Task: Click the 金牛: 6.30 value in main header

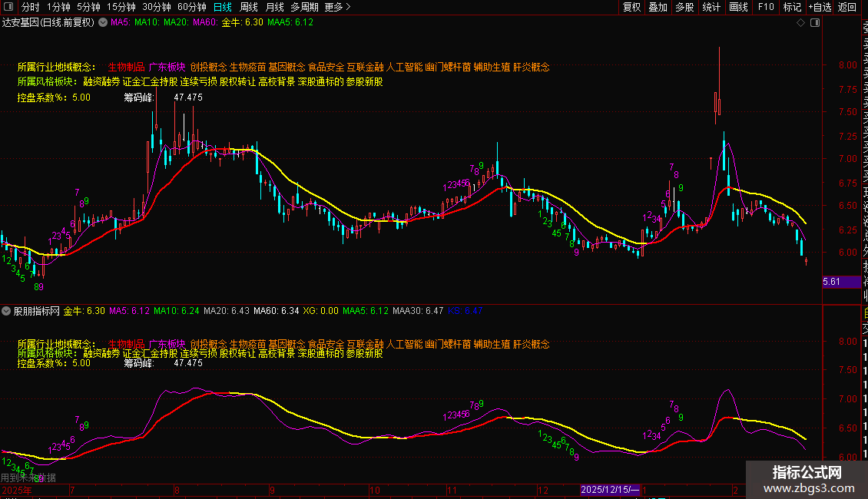Action: coord(243,23)
